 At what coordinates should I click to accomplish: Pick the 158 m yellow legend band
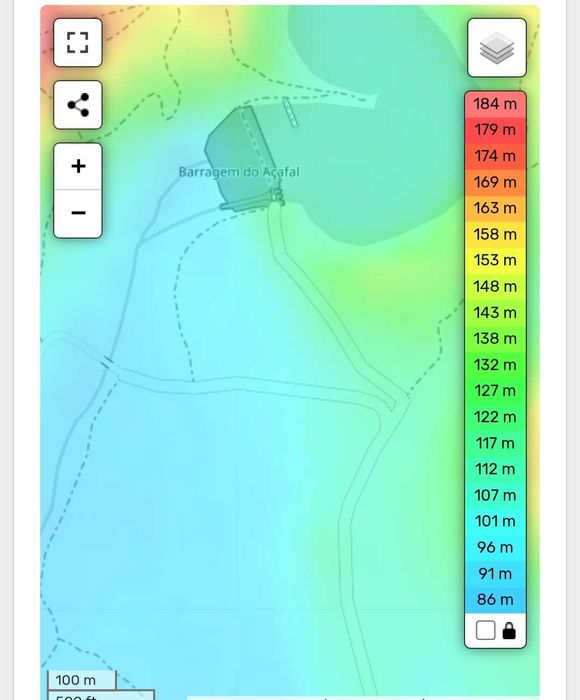tap(495, 234)
